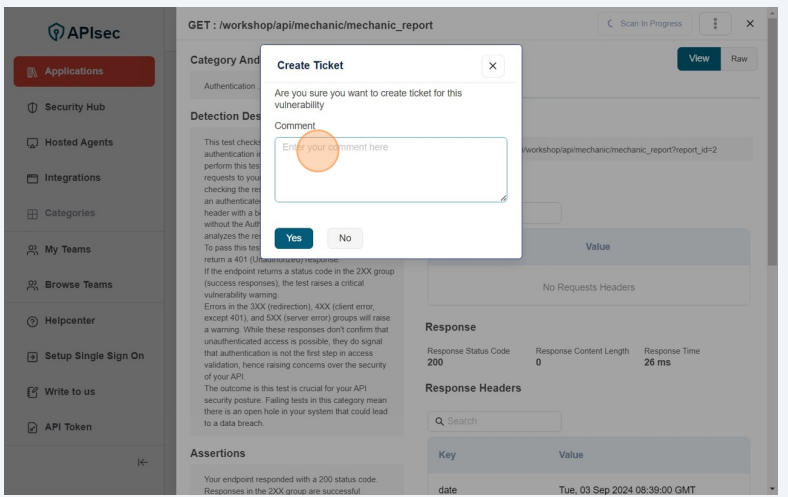Viewport: 788px width, 497px height.
Task: Close the Create Ticket dialog
Action: click(492, 66)
